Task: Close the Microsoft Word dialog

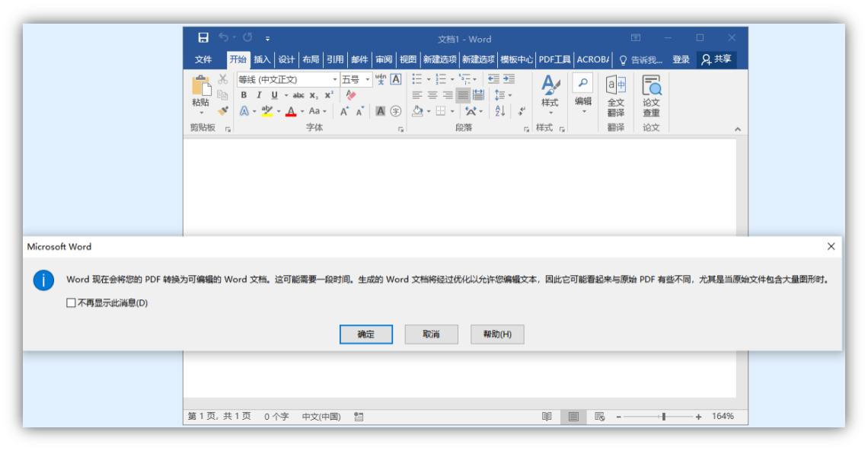Action: [831, 247]
